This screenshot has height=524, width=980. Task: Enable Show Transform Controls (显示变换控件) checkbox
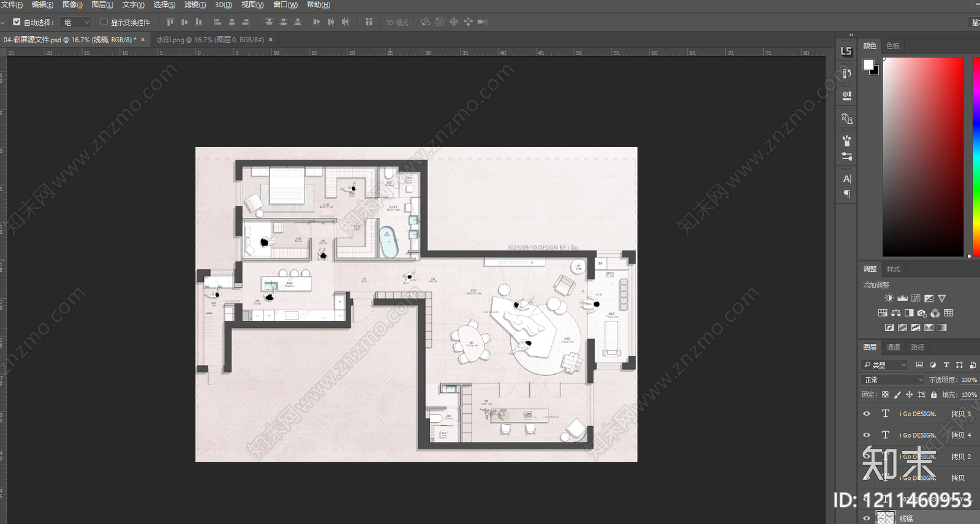pos(104,22)
